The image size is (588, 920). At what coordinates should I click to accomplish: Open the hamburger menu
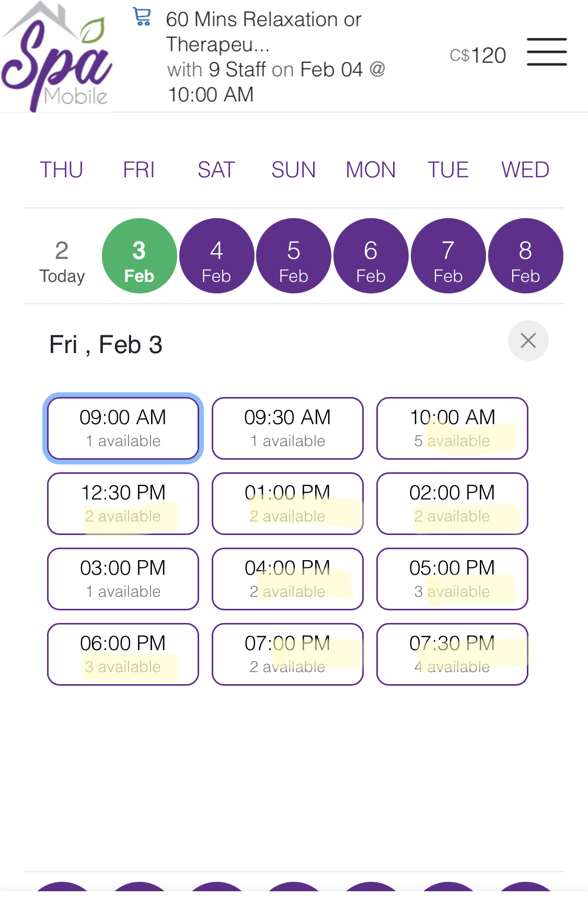tap(547, 52)
